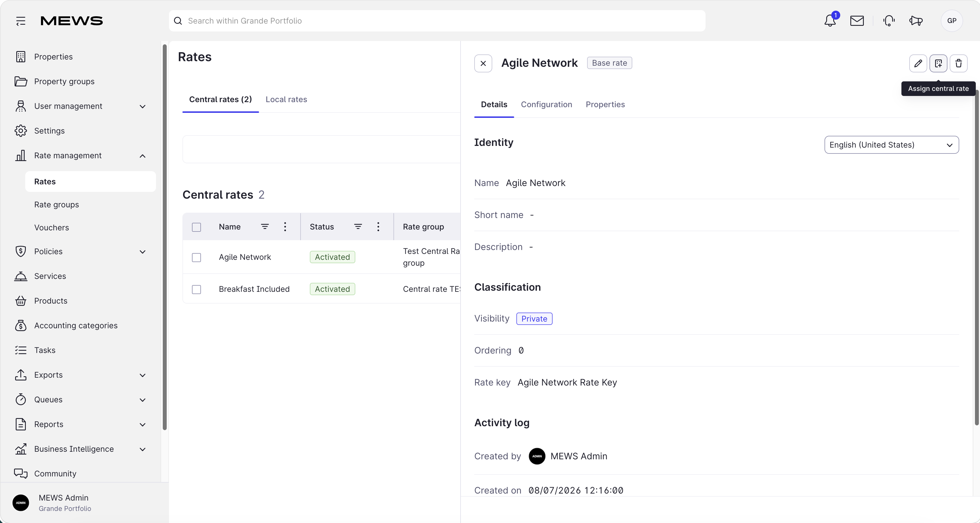
Task: Open the Configuration tab
Action: coord(546,105)
